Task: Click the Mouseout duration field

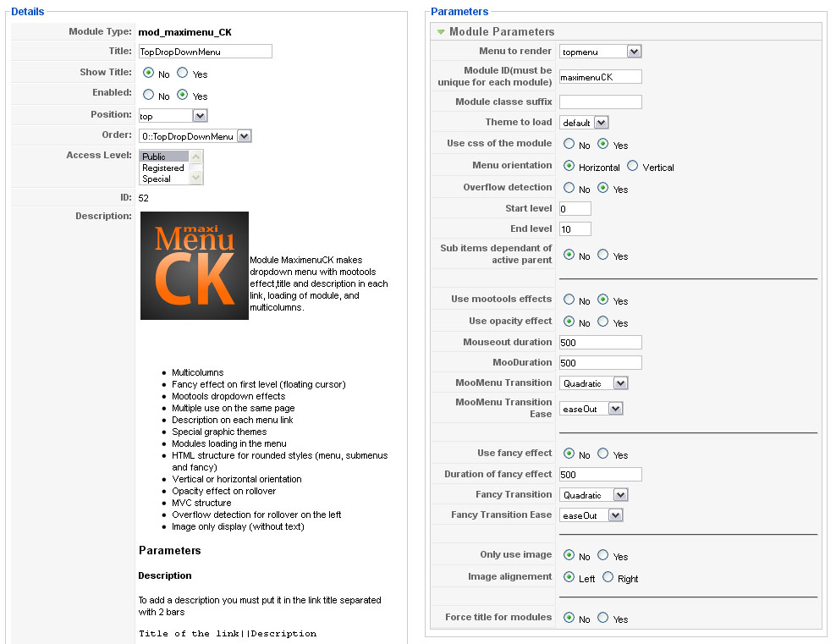Action: coord(600,343)
